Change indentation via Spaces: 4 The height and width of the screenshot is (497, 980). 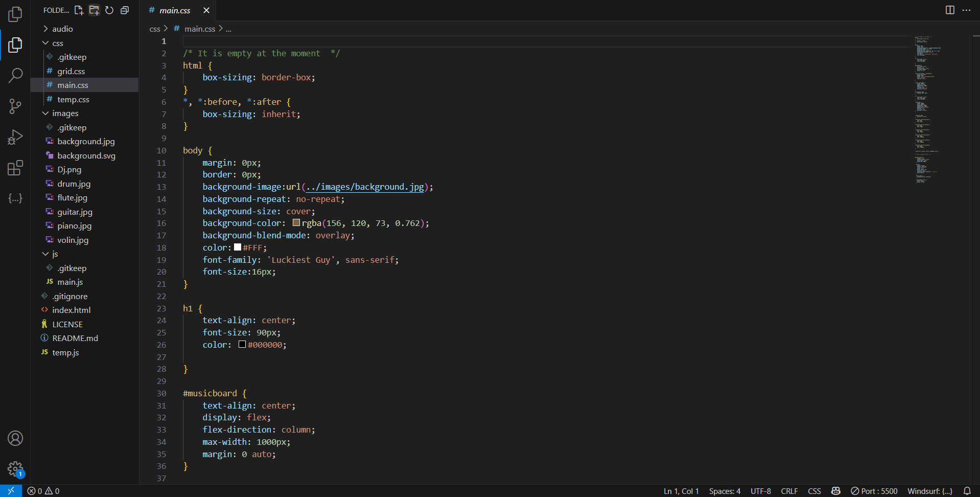[725, 491]
